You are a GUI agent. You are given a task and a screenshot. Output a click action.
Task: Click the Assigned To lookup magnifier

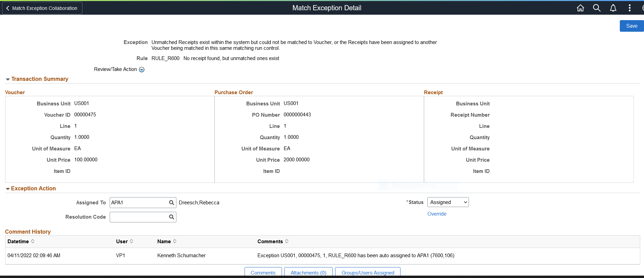[x=172, y=203]
